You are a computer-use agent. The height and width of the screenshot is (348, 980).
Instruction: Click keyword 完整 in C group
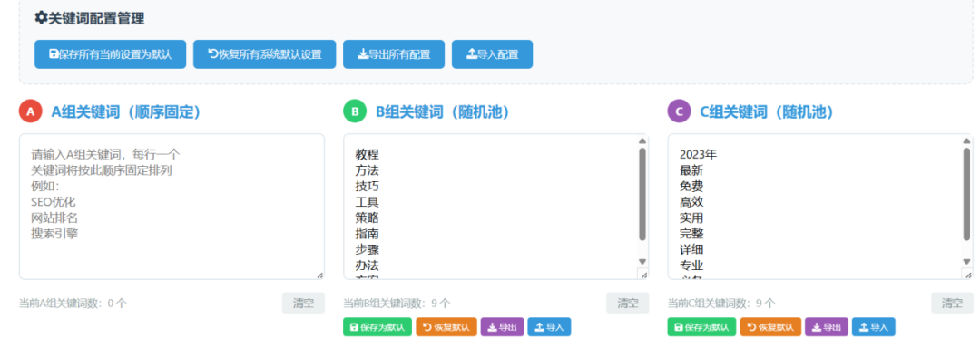click(x=691, y=234)
